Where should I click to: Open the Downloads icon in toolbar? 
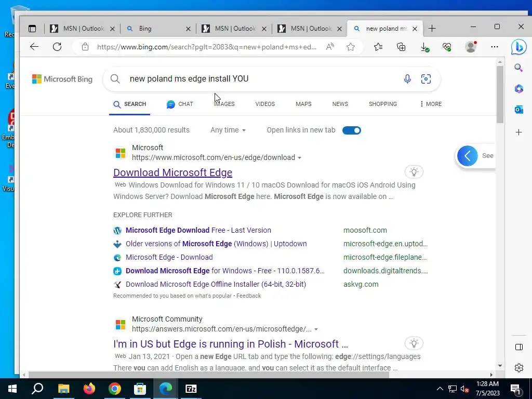(424, 47)
